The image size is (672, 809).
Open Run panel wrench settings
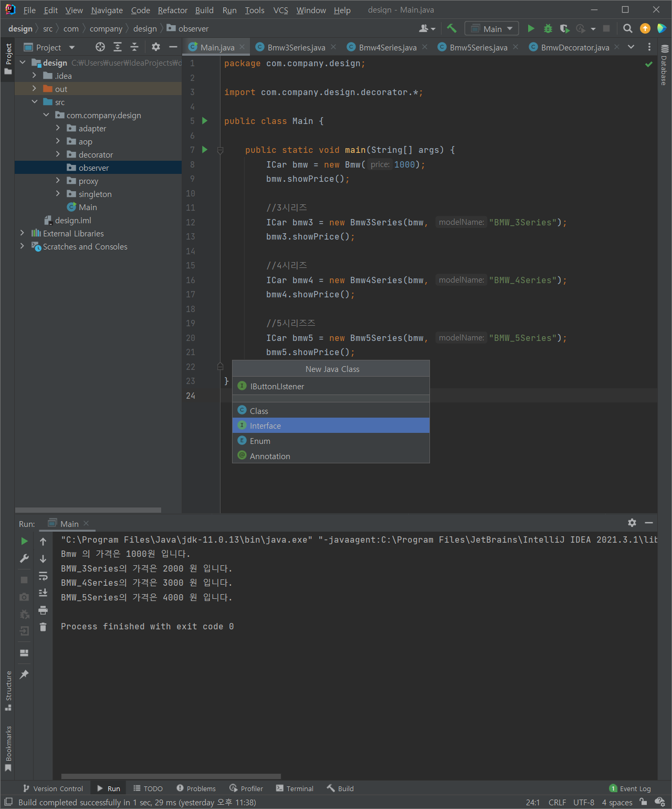click(24, 558)
